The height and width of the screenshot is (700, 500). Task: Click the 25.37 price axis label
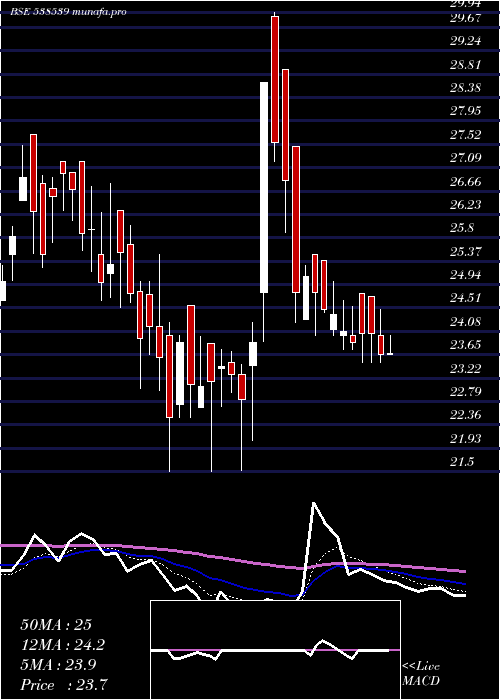click(x=466, y=251)
